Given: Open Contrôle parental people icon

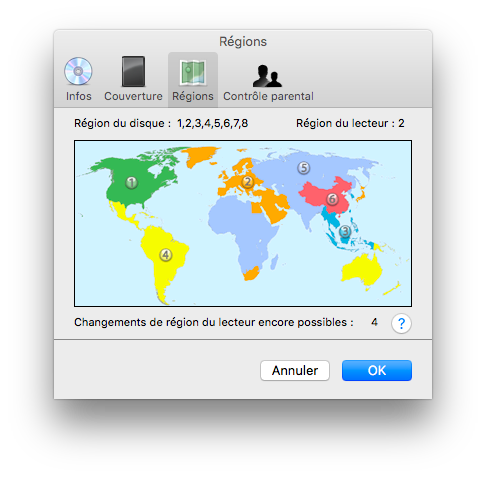Looking at the screenshot, I should [267, 76].
